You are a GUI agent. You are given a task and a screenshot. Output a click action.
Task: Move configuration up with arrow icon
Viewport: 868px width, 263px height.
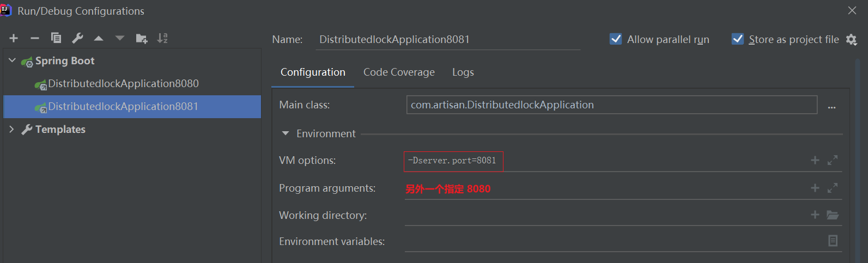tap(99, 38)
